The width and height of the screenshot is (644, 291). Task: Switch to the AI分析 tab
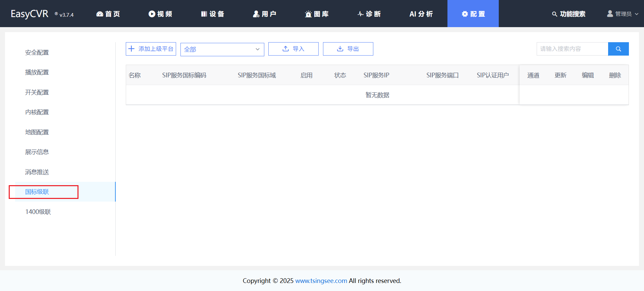(421, 14)
